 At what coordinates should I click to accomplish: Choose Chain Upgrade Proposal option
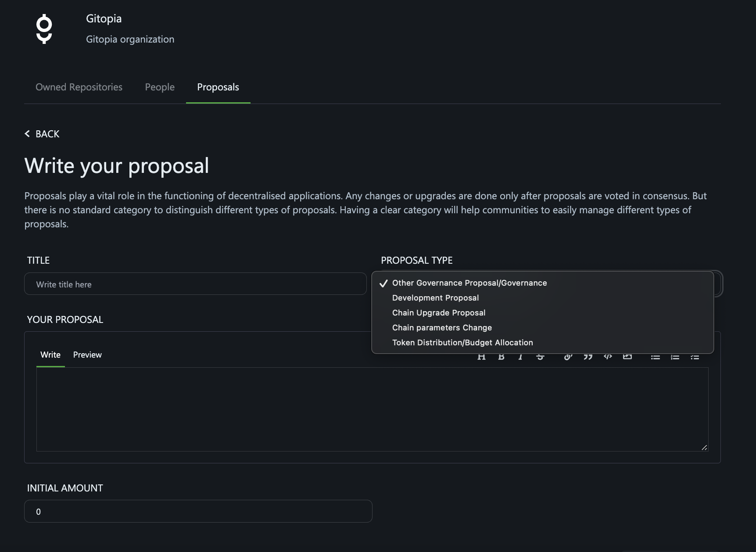click(x=543, y=313)
